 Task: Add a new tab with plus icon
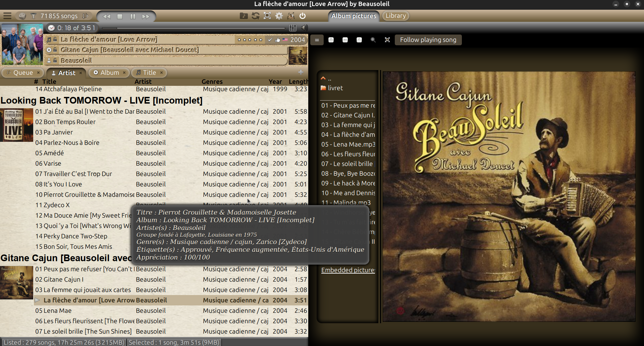(301, 72)
